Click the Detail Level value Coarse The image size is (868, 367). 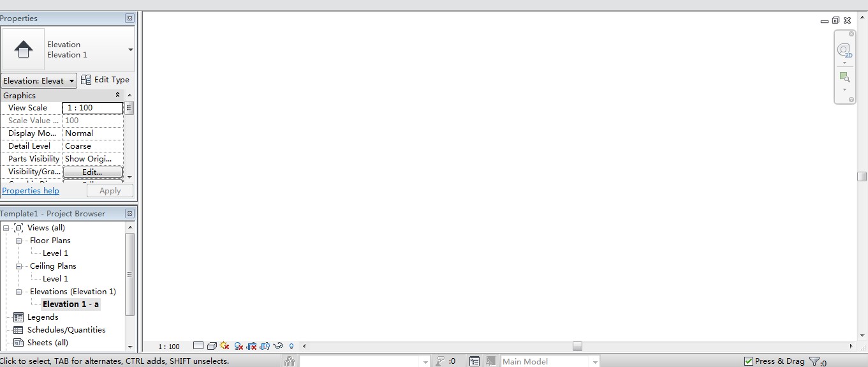pos(92,146)
